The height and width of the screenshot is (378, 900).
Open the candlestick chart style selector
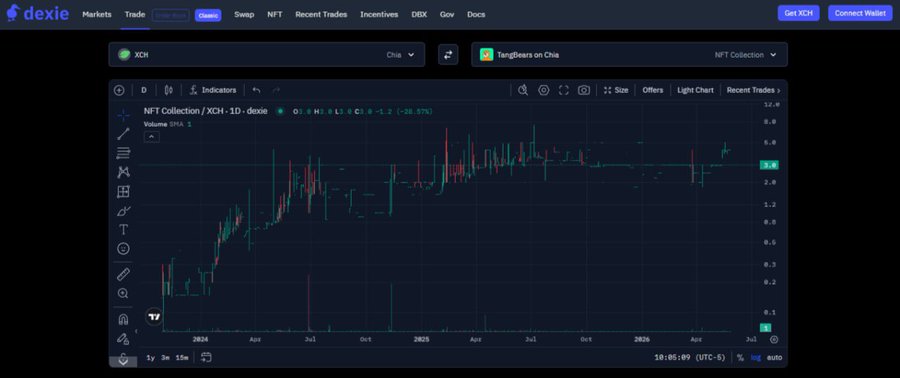(169, 90)
